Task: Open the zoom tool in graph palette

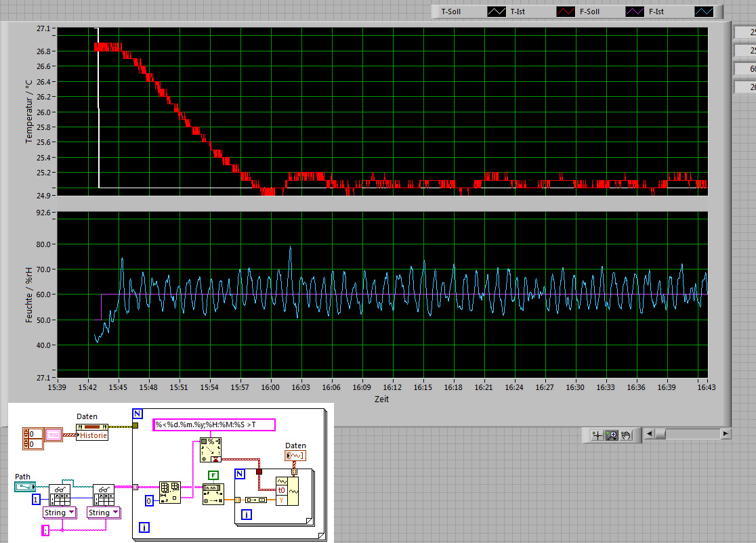Action: tap(613, 435)
